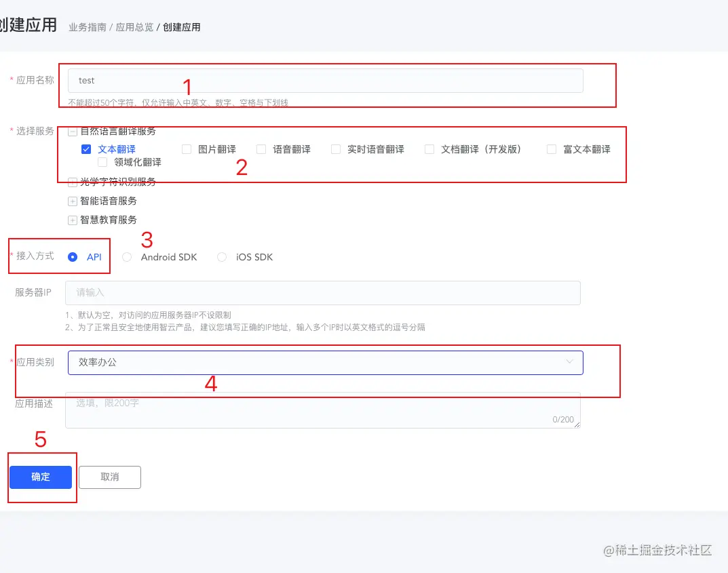Click the 光学字符识别服务 label
The height and width of the screenshot is (573, 728).
click(x=118, y=182)
